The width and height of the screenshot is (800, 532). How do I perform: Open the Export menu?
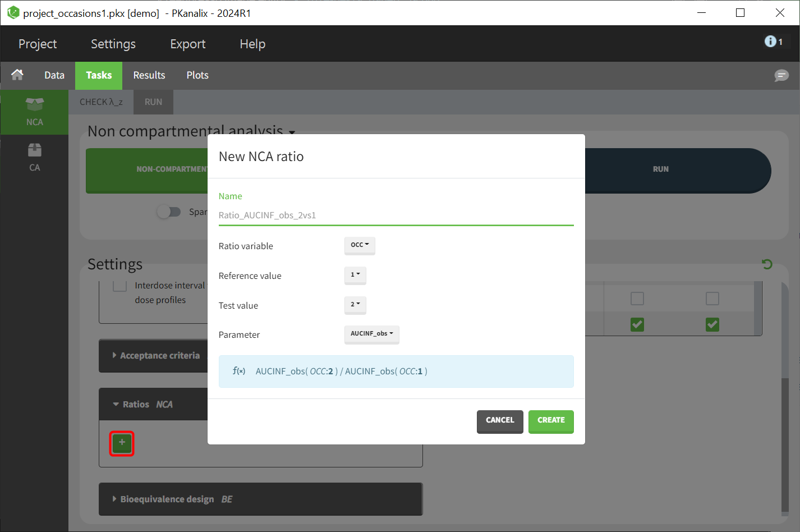(187, 44)
